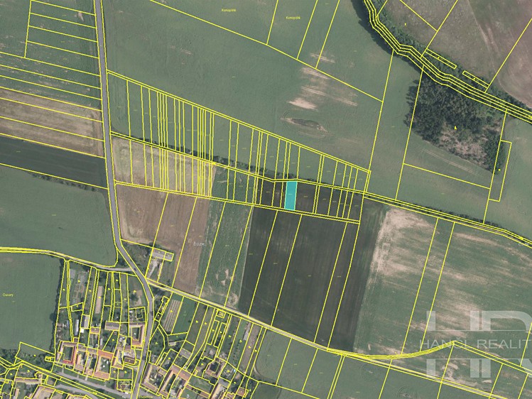Click the striped garden plot in village

point(173,315)
